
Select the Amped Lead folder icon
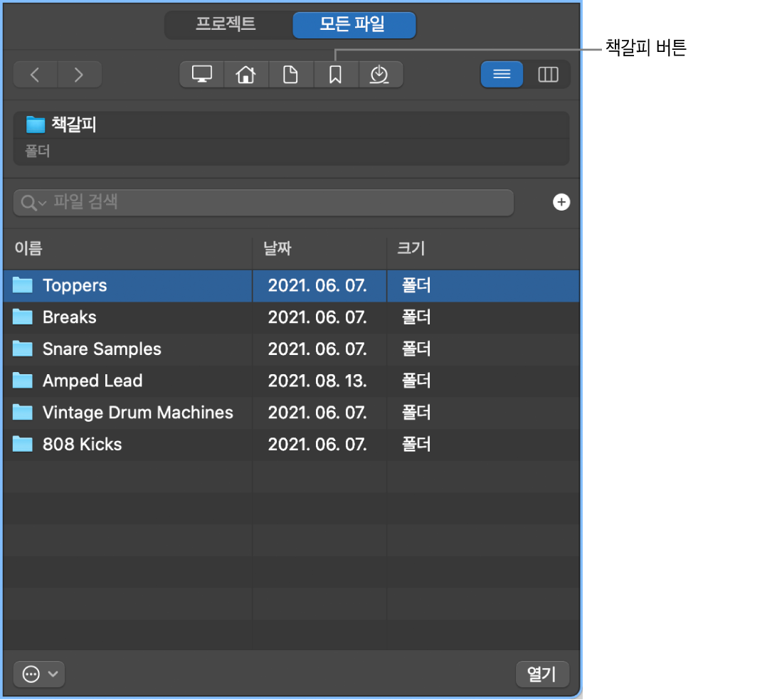pos(23,381)
